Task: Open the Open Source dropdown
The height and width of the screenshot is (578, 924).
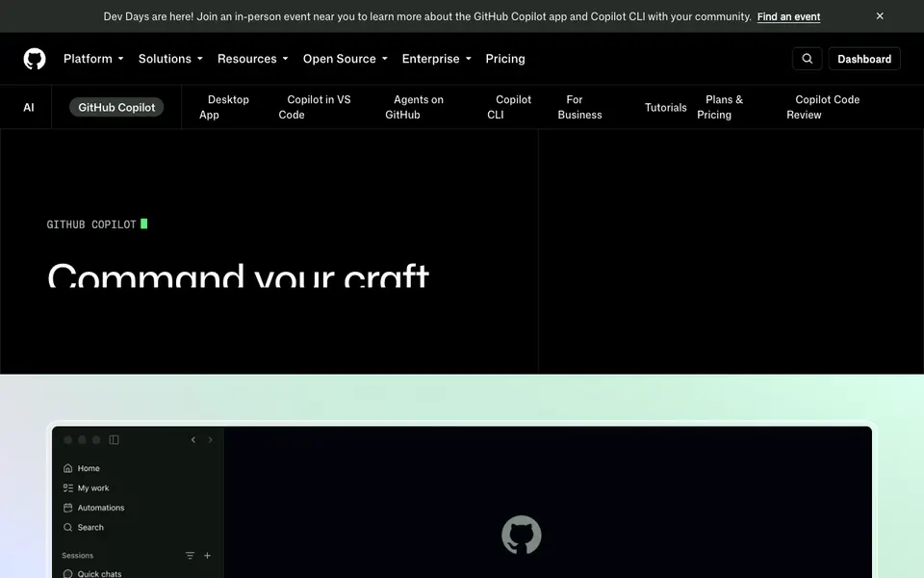Action: tap(345, 59)
